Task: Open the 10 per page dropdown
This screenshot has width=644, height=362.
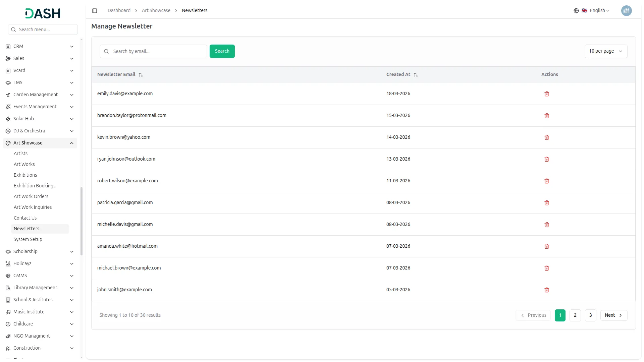Action: pos(605,51)
